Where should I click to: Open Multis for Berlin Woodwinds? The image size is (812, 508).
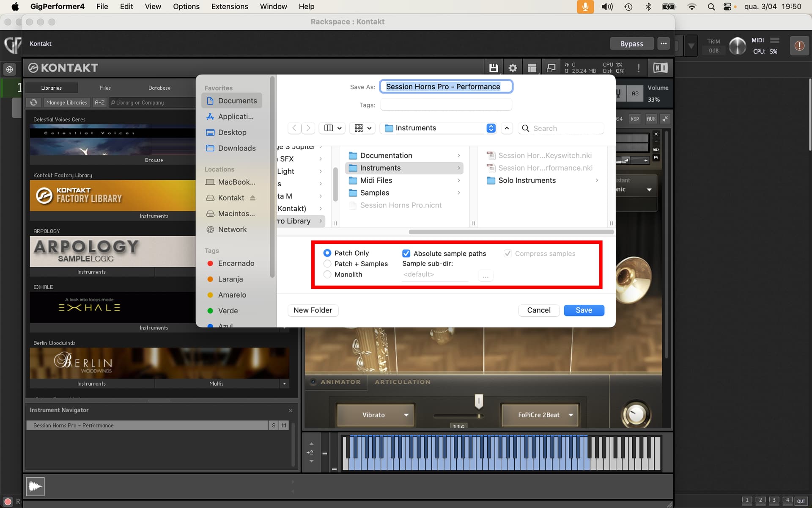tap(216, 384)
